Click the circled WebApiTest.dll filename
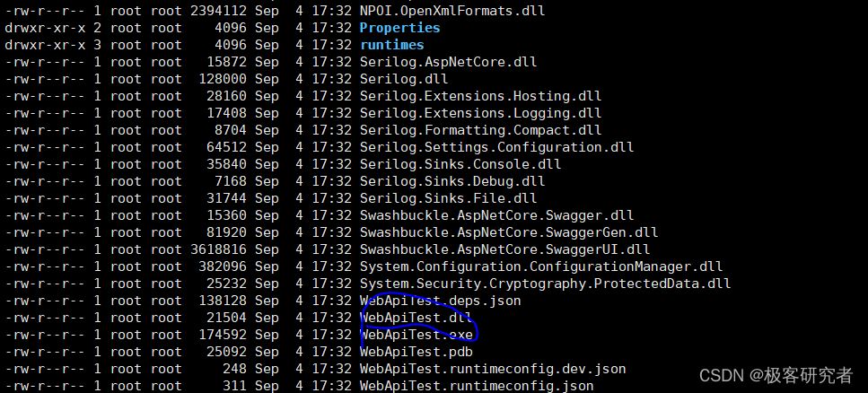Screen dimensions: 868x393 point(416,318)
